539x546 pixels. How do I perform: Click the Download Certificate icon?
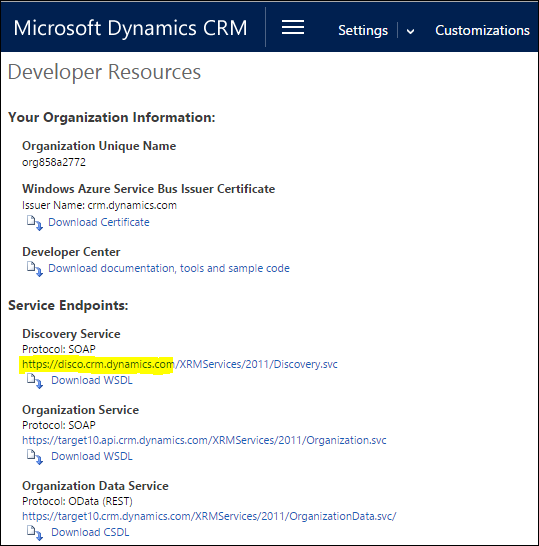tap(35, 223)
